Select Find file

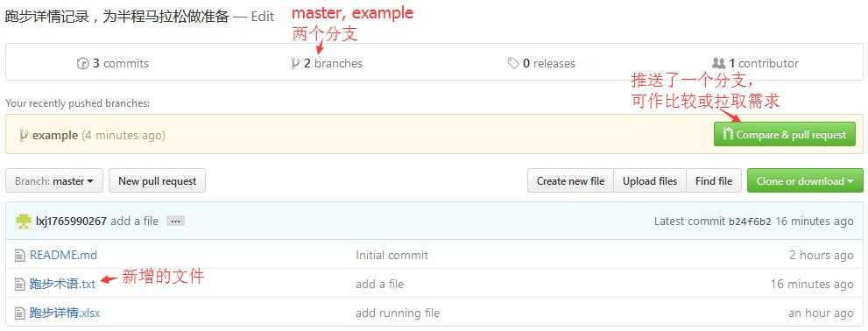click(x=714, y=181)
